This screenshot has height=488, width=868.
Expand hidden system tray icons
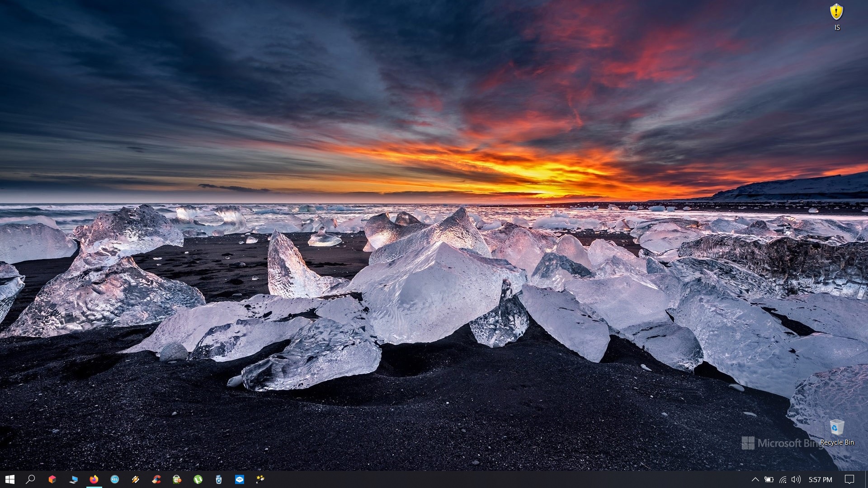(x=755, y=479)
